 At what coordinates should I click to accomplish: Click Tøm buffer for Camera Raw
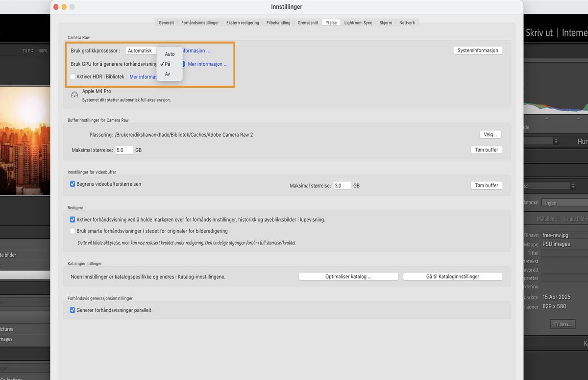(486, 150)
